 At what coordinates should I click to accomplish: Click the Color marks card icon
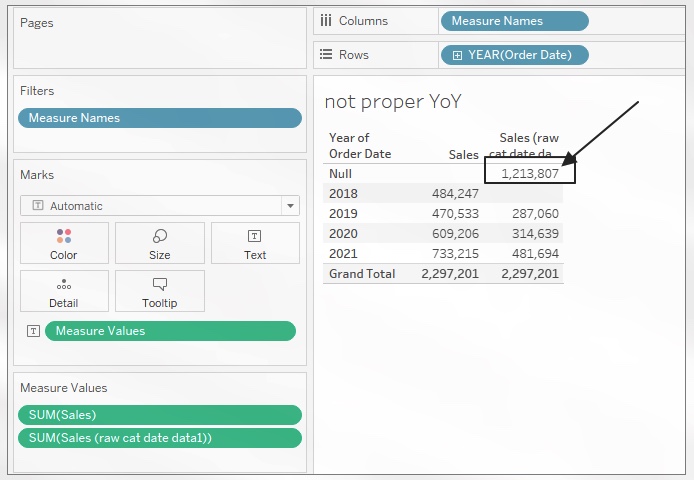[x=63, y=237]
